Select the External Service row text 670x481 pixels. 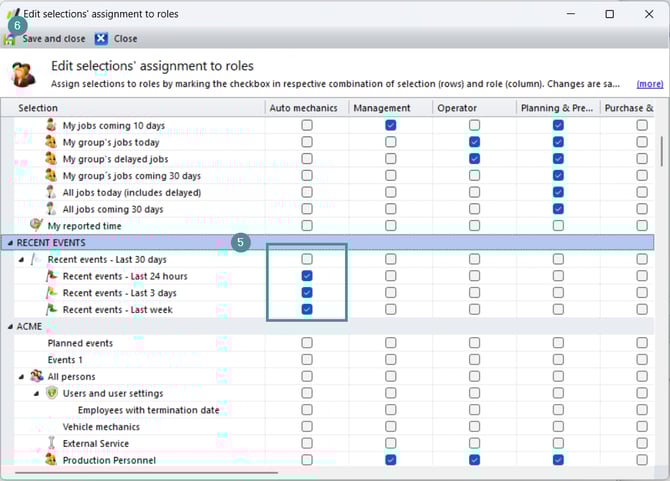(96, 443)
